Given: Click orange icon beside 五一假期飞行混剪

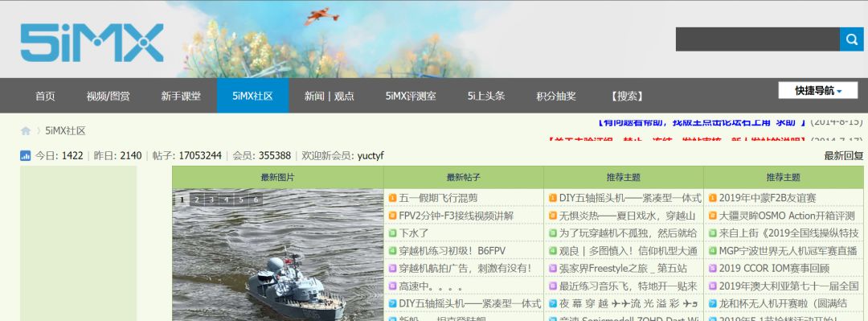Looking at the screenshot, I should click(392, 198).
